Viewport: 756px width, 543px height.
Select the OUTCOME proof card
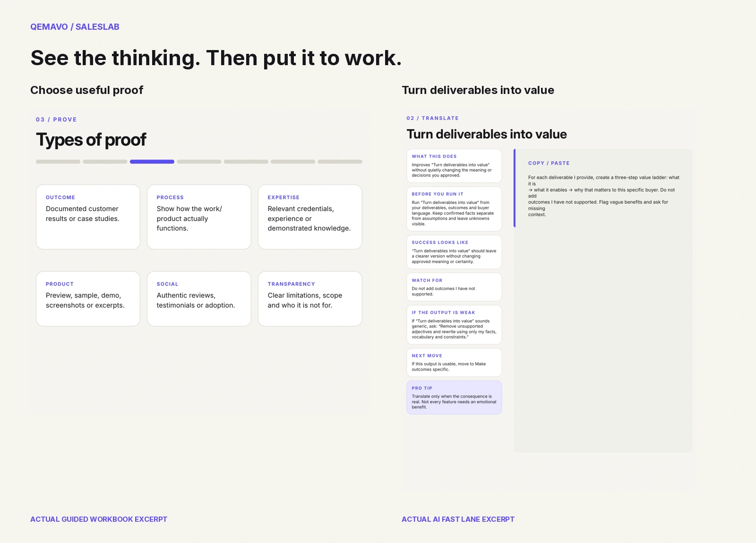pos(88,217)
